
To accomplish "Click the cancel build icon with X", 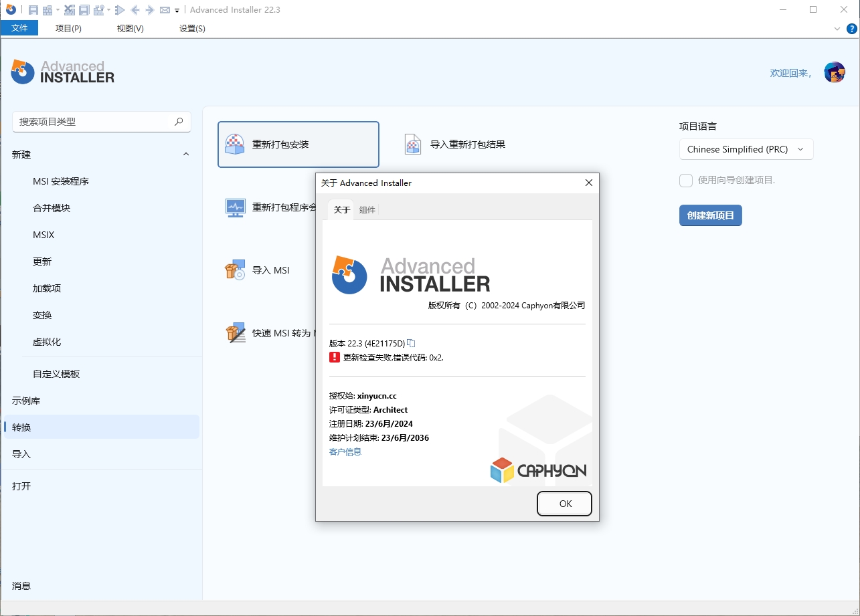I will click(x=69, y=10).
